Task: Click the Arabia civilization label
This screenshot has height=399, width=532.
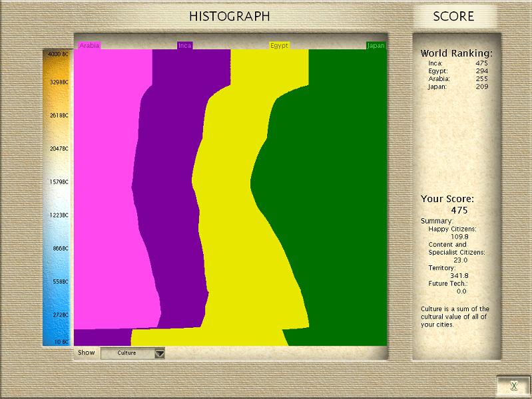Action: [89, 46]
